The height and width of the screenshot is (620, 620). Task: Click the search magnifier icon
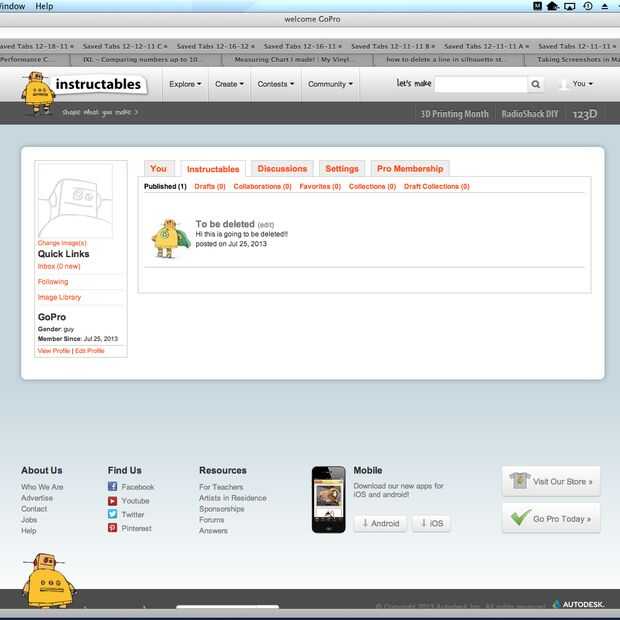tap(535, 84)
